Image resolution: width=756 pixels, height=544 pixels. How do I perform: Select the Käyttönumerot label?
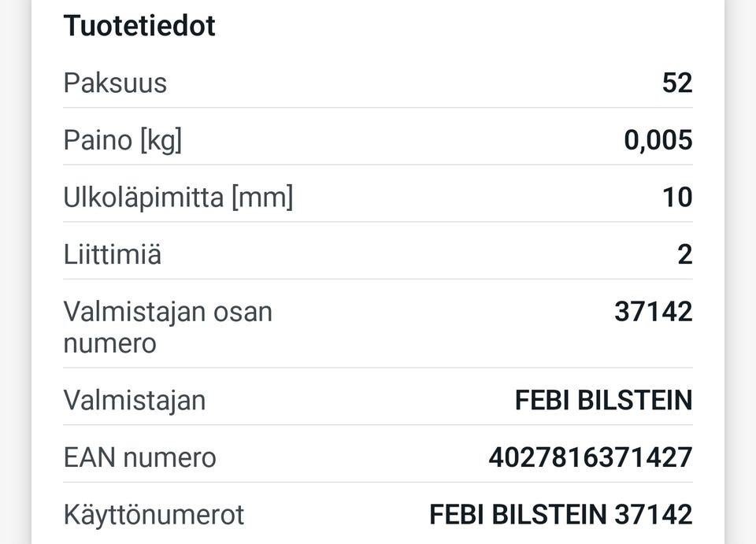(154, 515)
